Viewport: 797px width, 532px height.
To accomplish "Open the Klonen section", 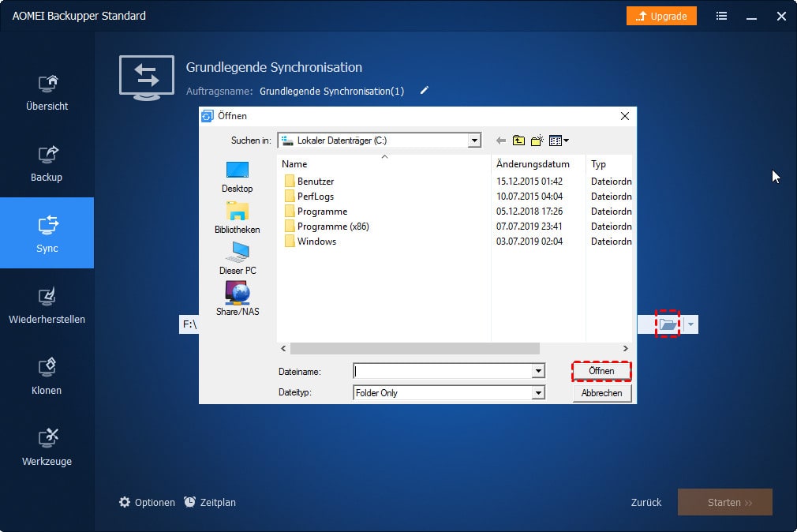I will (x=47, y=376).
